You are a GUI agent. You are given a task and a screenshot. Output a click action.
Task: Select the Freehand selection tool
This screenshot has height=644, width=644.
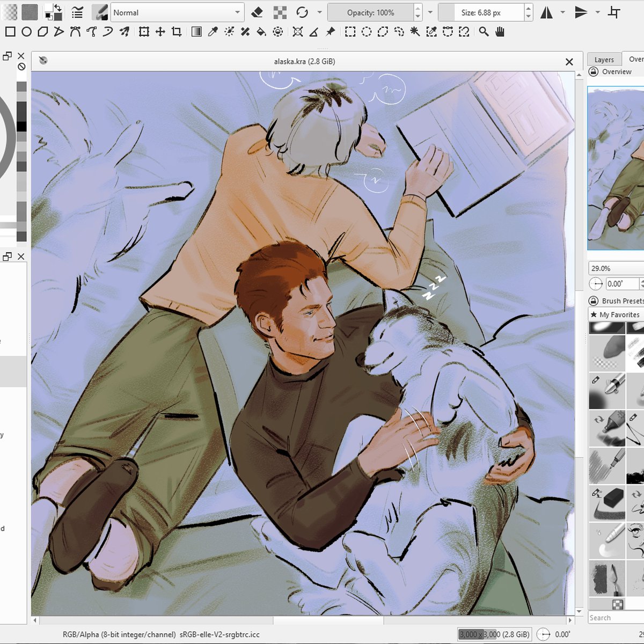point(399,32)
